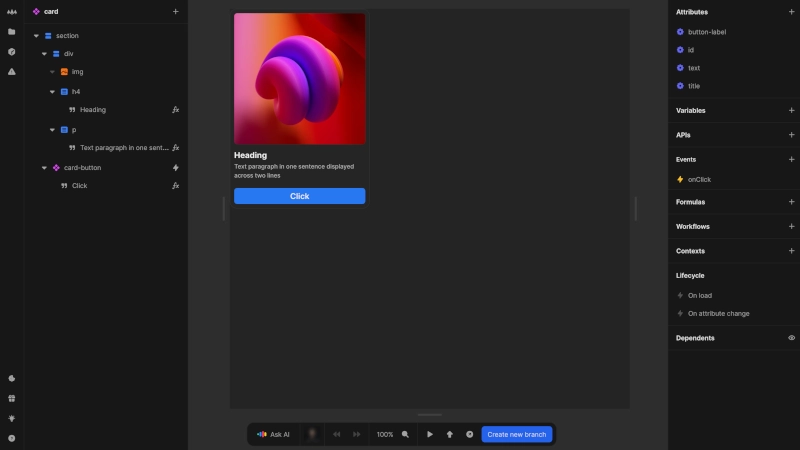This screenshot has width=800, height=450.
Task: Click the lightbulb icon in sidebar
Action: point(11,418)
